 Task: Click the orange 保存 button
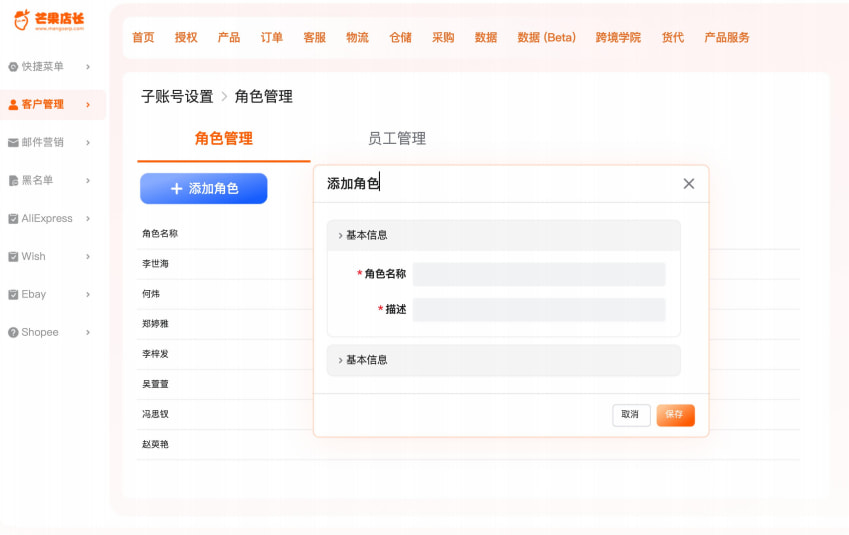[675, 415]
